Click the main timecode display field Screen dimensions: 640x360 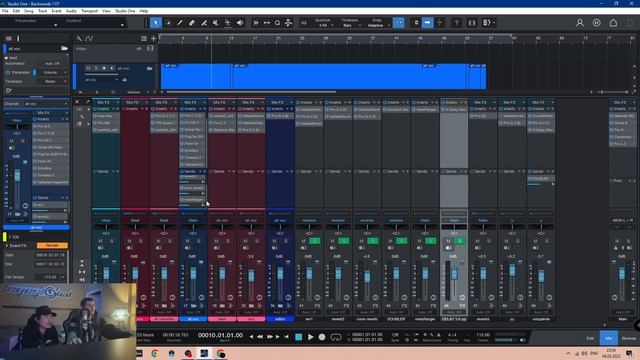220,335
